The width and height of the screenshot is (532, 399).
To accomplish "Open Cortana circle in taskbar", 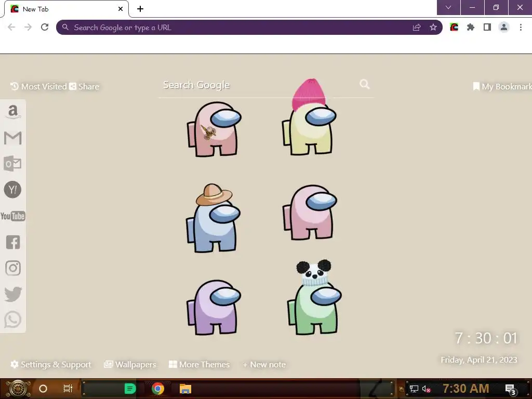I will tap(43, 389).
